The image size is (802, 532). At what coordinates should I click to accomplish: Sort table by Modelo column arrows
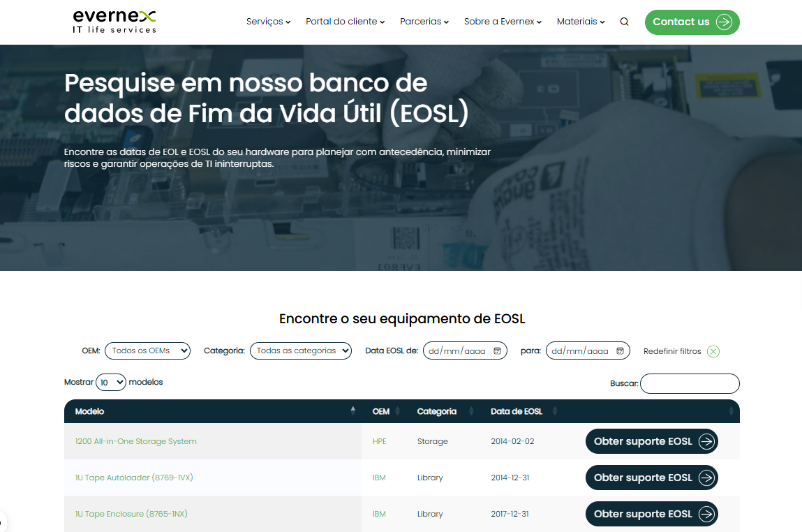click(x=353, y=411)
